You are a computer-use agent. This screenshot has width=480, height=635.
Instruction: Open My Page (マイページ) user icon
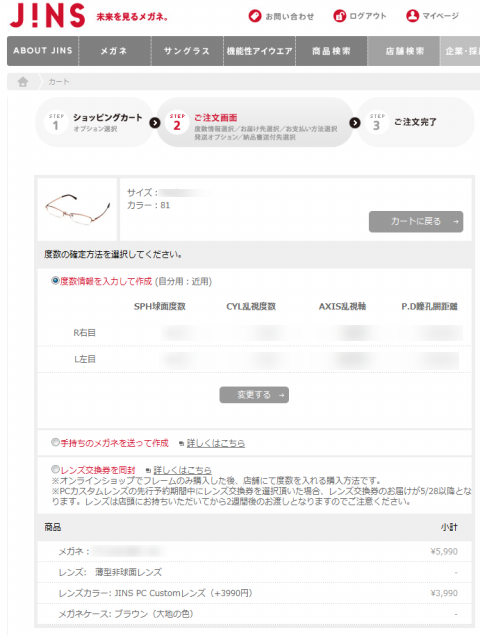[412, 16]
